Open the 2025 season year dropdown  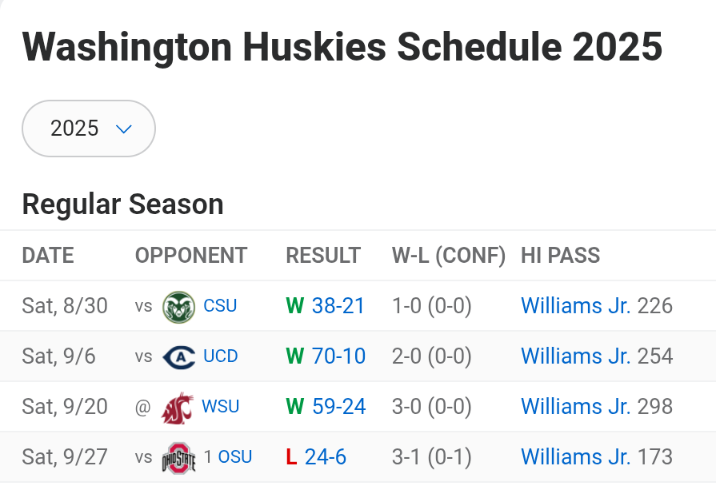(89, 128)
